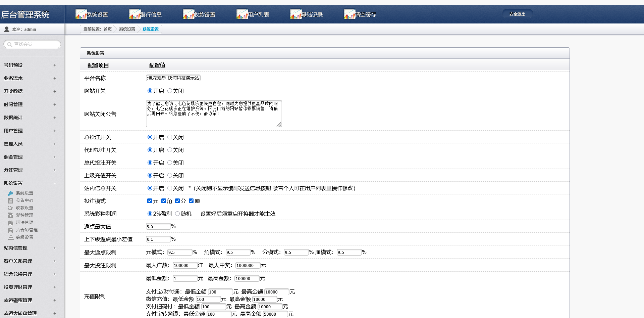The width and height of the screenshot is (644, 318).
Task: Open the 银行信息 menu
Action: (x=151, y=14)
